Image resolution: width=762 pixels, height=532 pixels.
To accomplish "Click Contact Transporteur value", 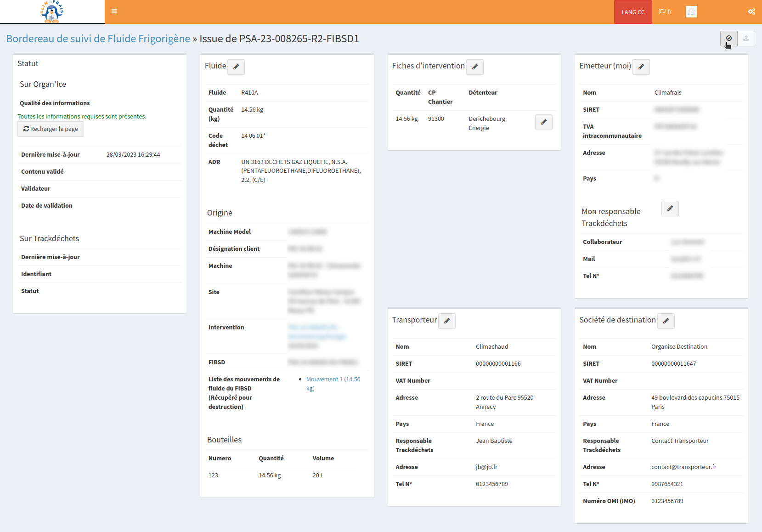I will 680,441.
